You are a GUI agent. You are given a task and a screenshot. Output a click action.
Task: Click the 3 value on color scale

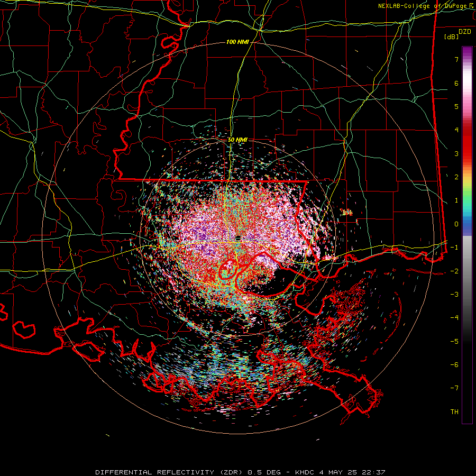point(456,153)
